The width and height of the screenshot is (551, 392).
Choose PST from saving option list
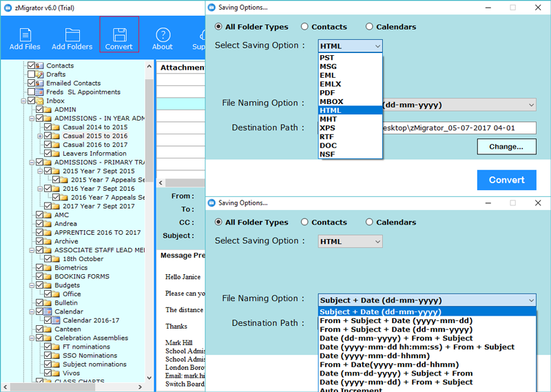[x=350, y=58]
